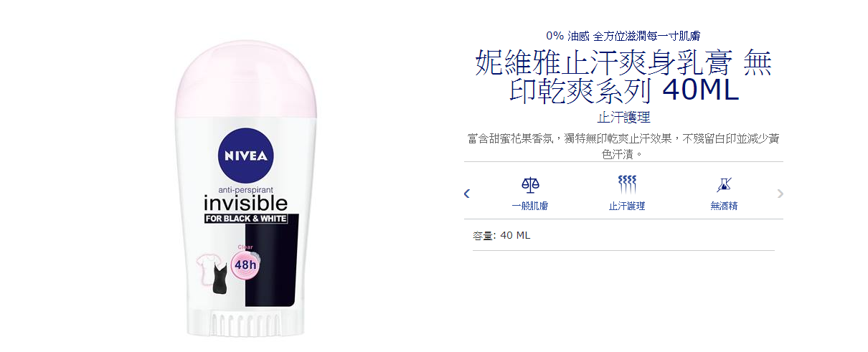Click the black panel on the deodorant
The height and width of the screenshot is (352, 868).
(270, 265)
